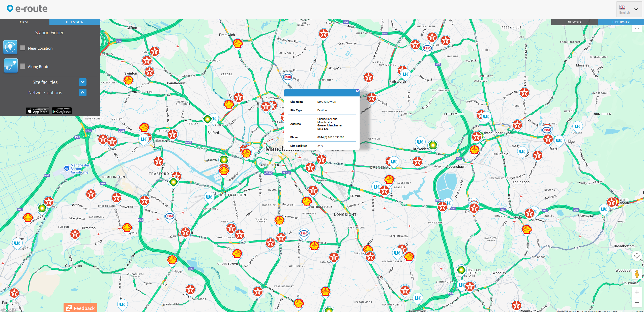Screen dimensions: 644x312
Task: Close the MFG ARDWICK info popup
Action: 357,91
